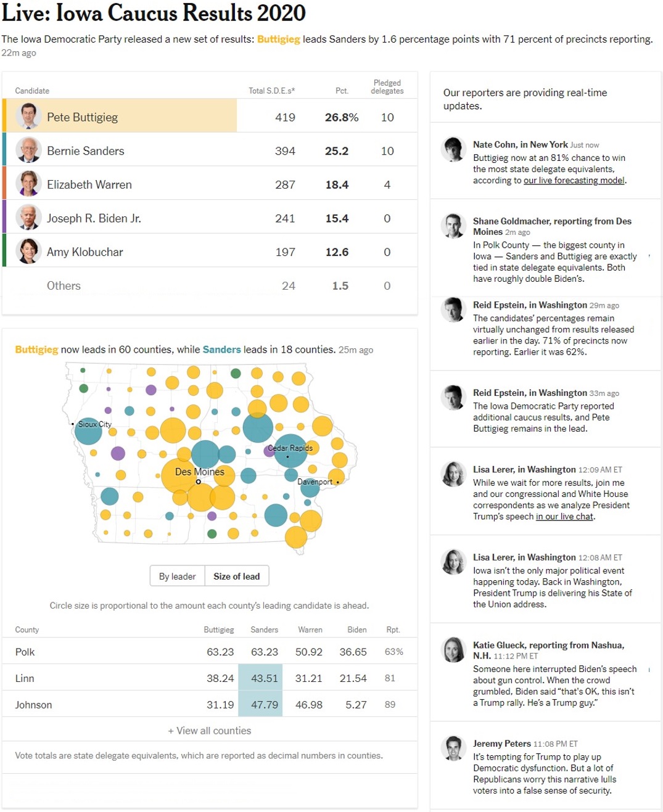Click Bernie Sanders' candidate photo
663x812 pixels.
click(29, 150)
